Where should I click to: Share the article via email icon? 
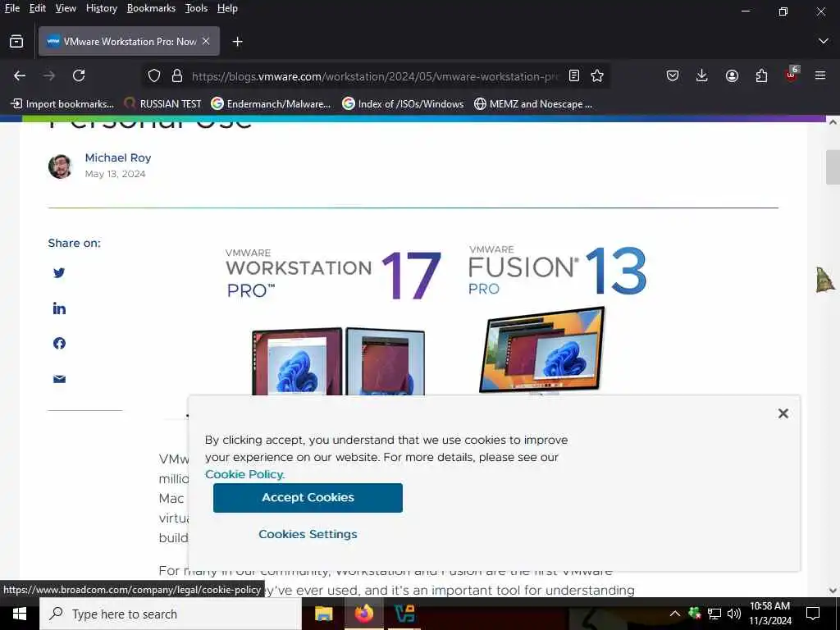(x=59, y=379)
